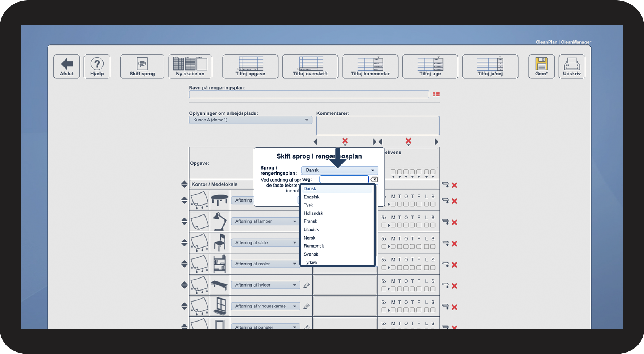Image resolution: width=644 pixels, height=354 pixels.
Task: Enable the 5x checkbox for Aftørring af hylder
Action: pyautogui.click(x=384, y=289)
